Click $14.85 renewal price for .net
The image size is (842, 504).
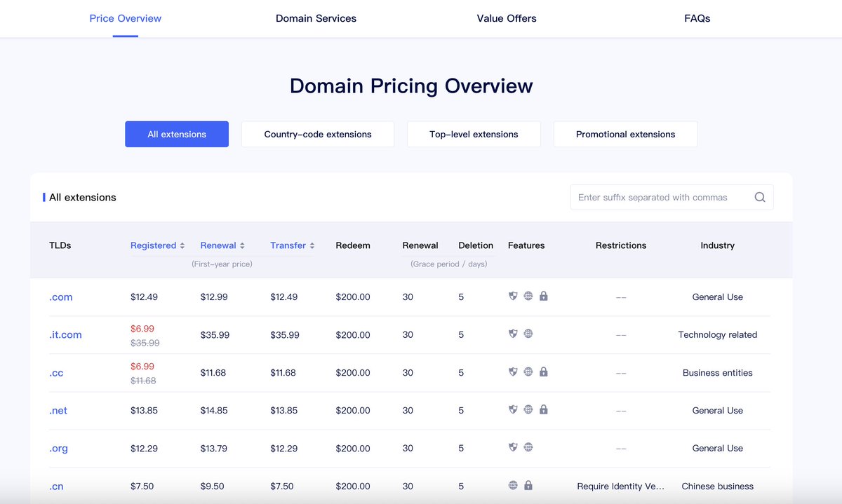pos(214,411)
